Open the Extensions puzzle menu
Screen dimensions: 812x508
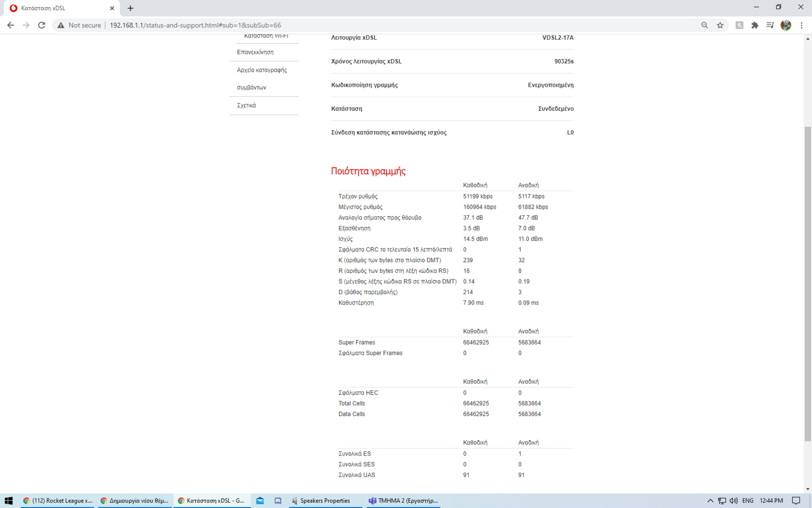click(x=755, y=25)
